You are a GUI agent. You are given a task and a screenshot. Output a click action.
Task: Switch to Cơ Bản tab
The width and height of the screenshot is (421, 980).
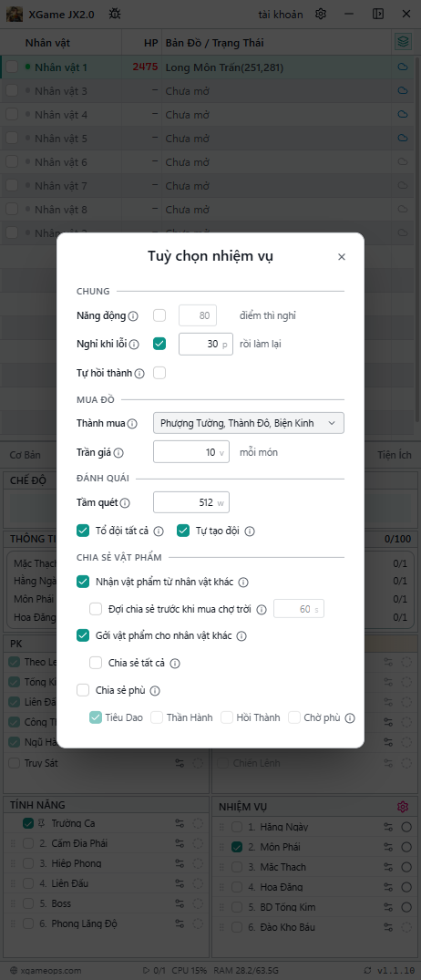coord(25,454)
